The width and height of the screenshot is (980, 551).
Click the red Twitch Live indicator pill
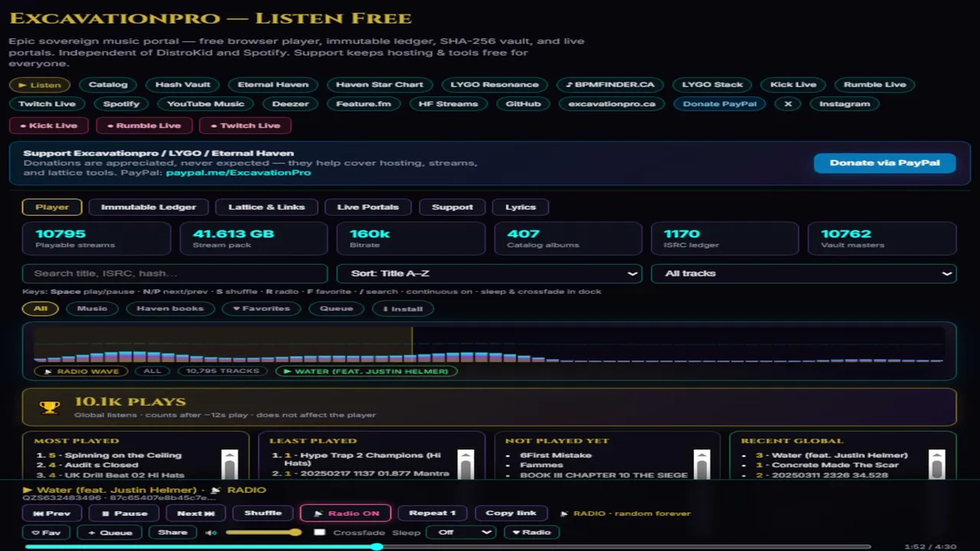point(245,126)
